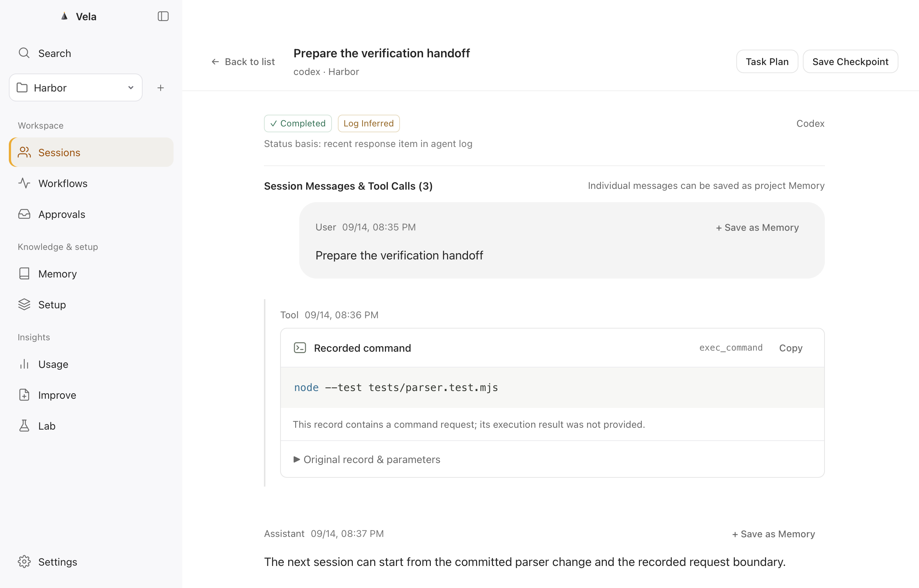Screen dimensions: 919x588
Task: Select Usage bar chart icon
Action: tap(24, 364)
